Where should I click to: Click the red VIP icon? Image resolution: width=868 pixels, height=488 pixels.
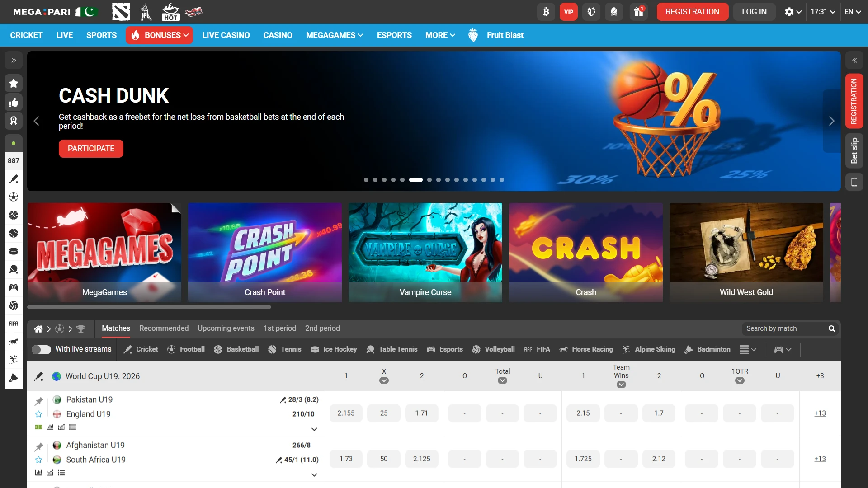click(x=568, y=11)
